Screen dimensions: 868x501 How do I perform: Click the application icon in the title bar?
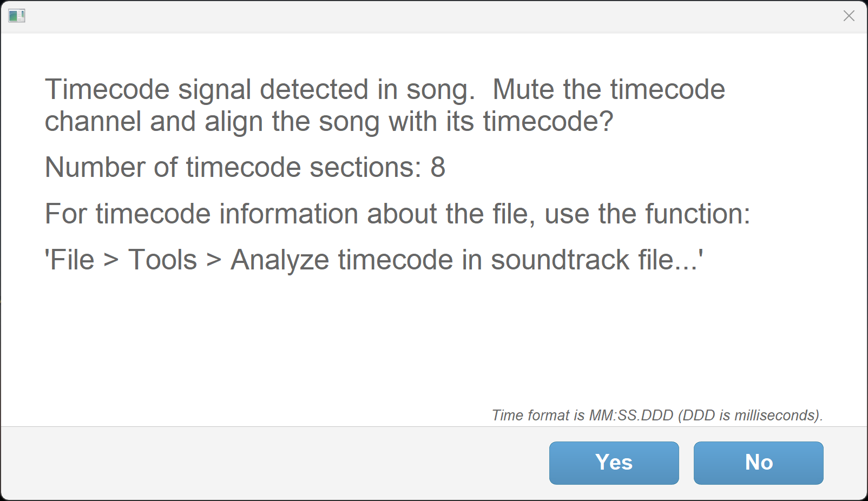(16, 16)
